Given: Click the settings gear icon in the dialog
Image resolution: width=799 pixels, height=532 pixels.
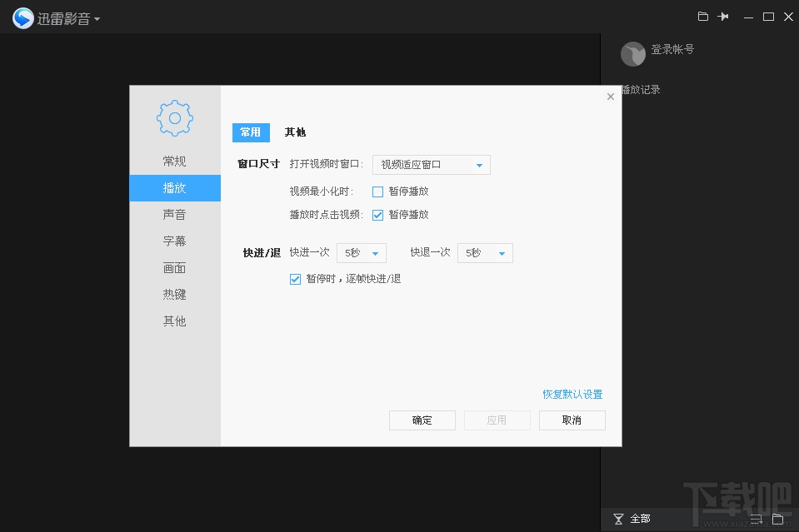Looking at the screenshot, I should (174, 118).
